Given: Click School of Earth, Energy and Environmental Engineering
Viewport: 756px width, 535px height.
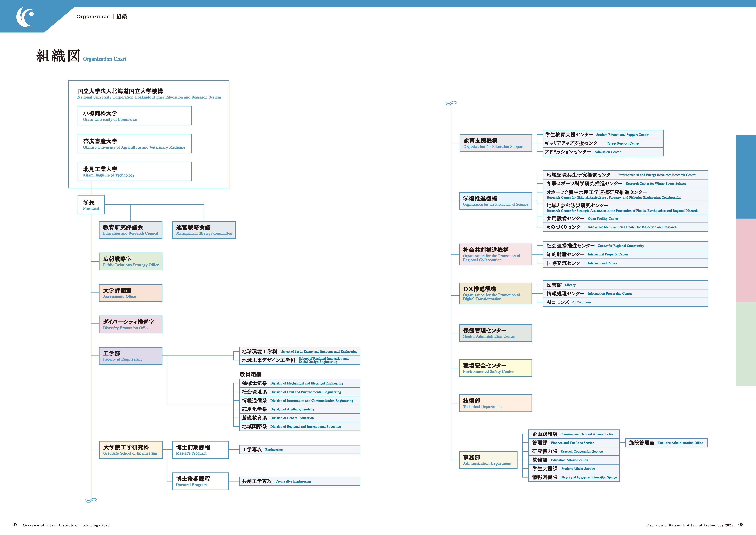Looking at the screenshot, I should [300, 352].
